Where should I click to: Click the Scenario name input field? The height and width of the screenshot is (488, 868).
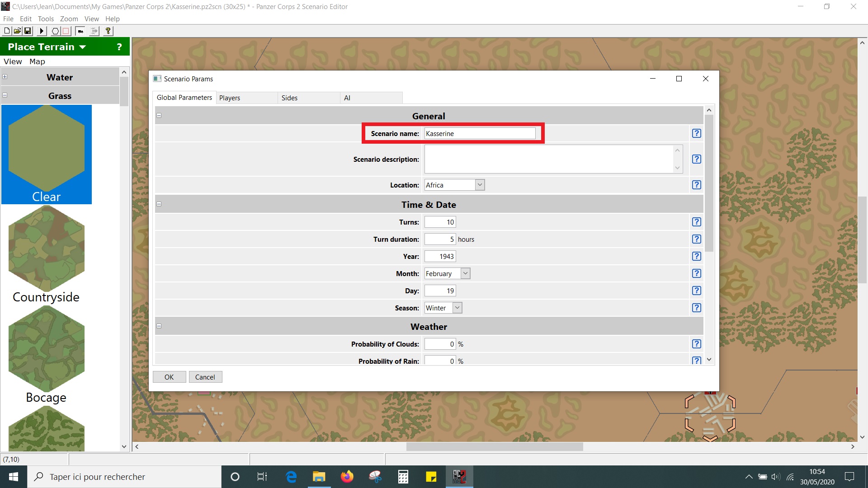[x=480, y=133]
